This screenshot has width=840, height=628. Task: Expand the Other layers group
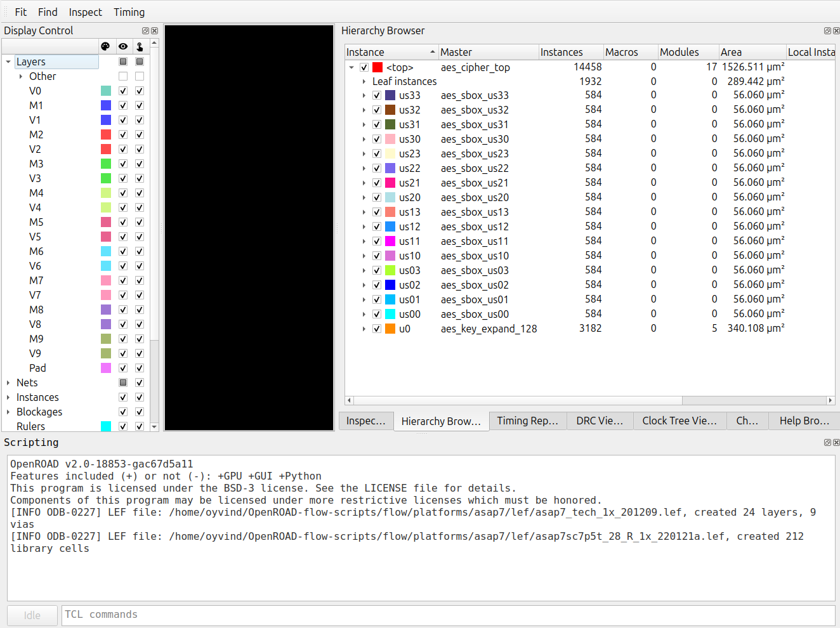[21, 76]
